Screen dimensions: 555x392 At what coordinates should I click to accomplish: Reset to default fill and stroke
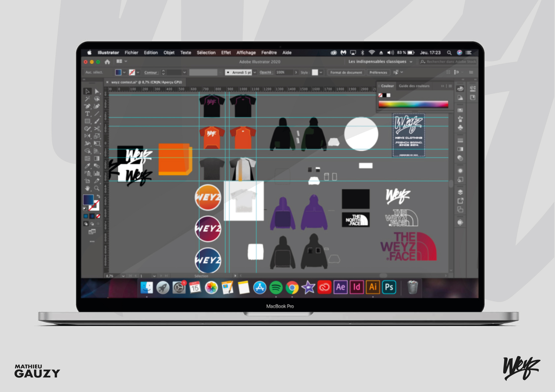(x=85, y=209)
